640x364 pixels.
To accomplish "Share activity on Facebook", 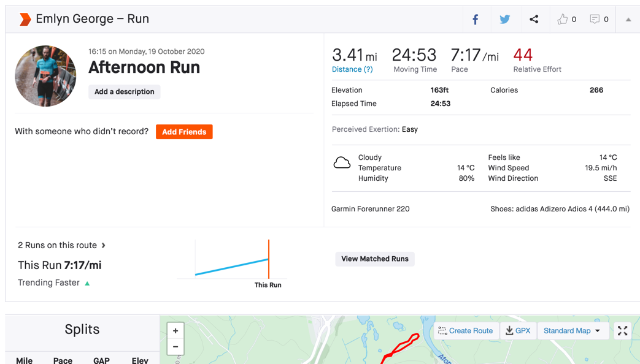I will pyautogui.click(x=476, y=19).
